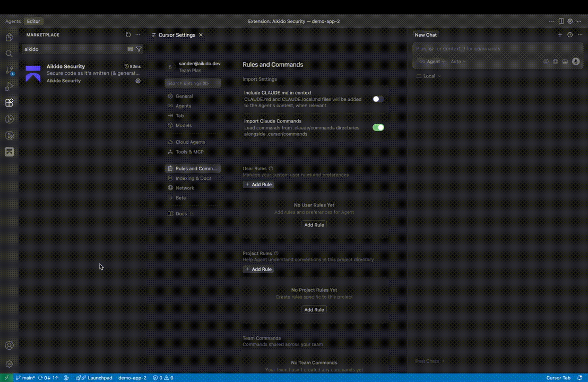Click the remote window icon in status bar
The width and height of the screenshot is (588, 382).
tap(6, 378)
